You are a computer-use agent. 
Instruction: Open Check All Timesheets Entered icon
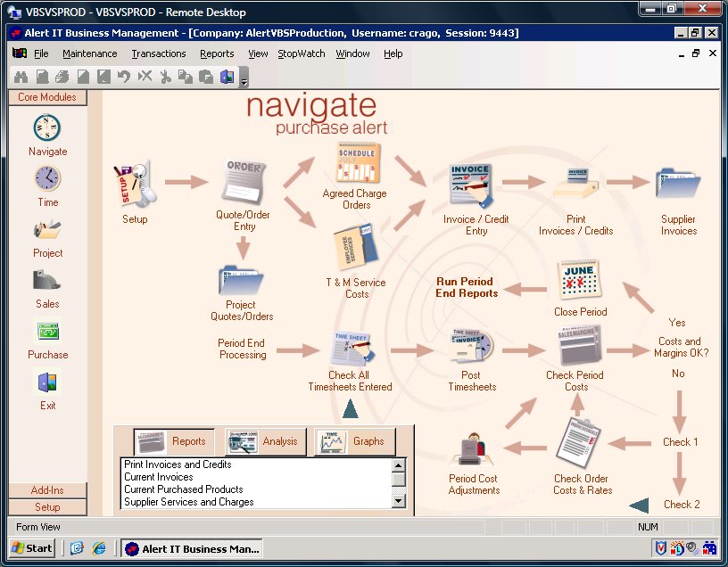pos(352,348)
